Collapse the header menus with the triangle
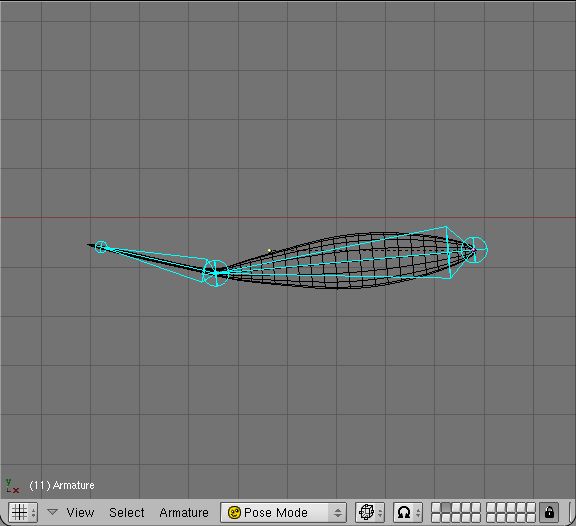Screen dimensions: 576x526 point(53,512)
